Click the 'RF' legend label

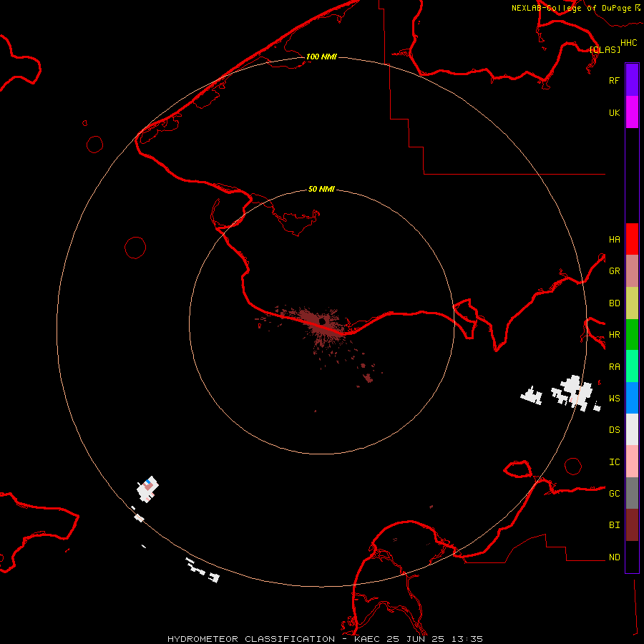click(x=614, y=81)
